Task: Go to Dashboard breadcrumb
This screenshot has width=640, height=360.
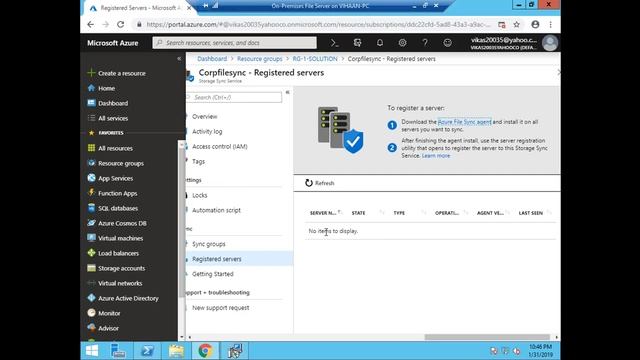Action: tap(212, 59)
